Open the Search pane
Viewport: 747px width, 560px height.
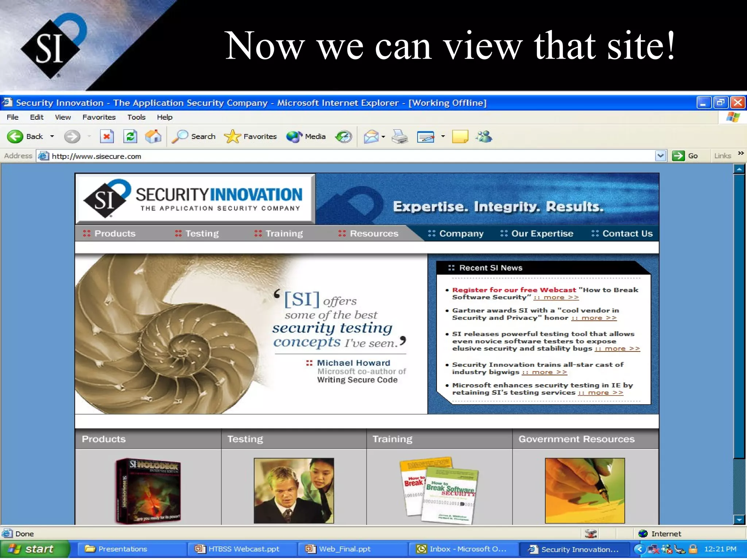pyautogui.click(x=194, y=136)
